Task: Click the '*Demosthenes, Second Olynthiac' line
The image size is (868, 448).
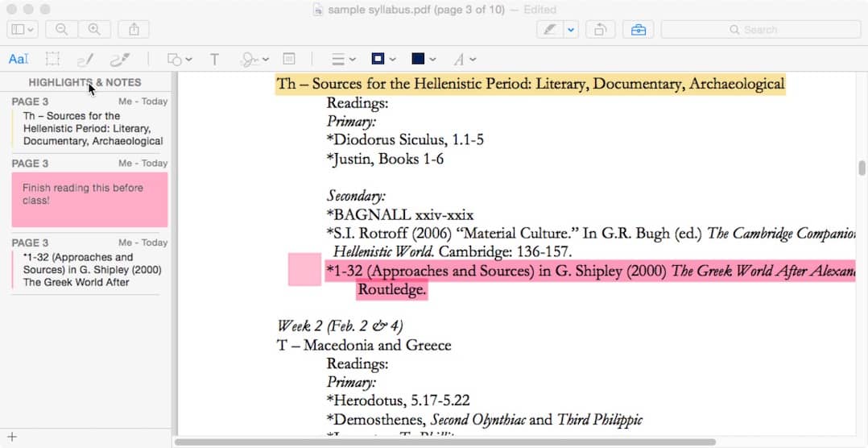Action: [x=485, y=420]
